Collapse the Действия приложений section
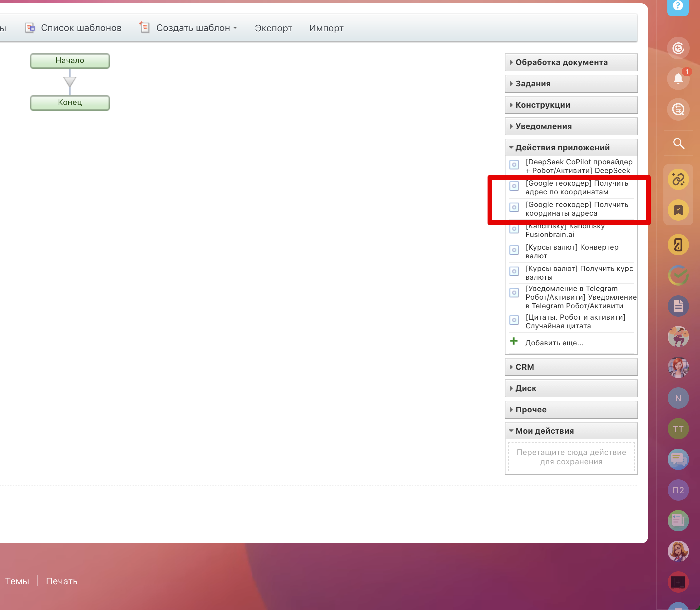The height and width of the screenshot is (610, 700). (562, 148)
